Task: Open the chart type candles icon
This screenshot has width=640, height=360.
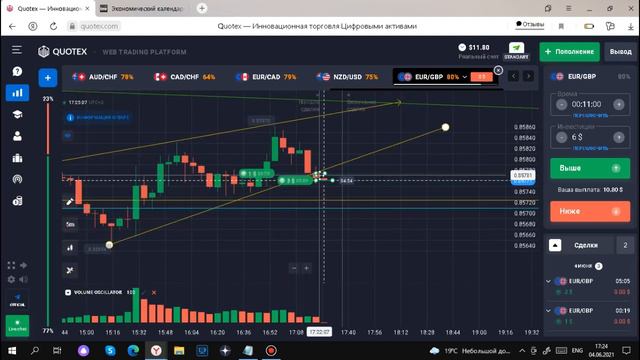Action: [x=70, y=247]
